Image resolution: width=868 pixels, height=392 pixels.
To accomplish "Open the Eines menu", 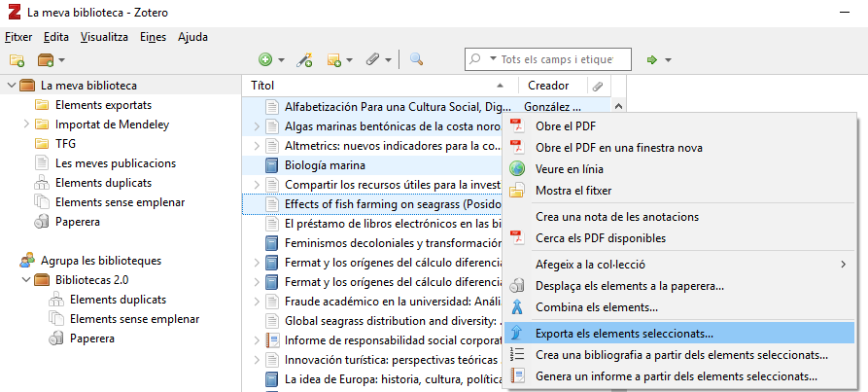I will pyautogui.click(x=153, y=37).
